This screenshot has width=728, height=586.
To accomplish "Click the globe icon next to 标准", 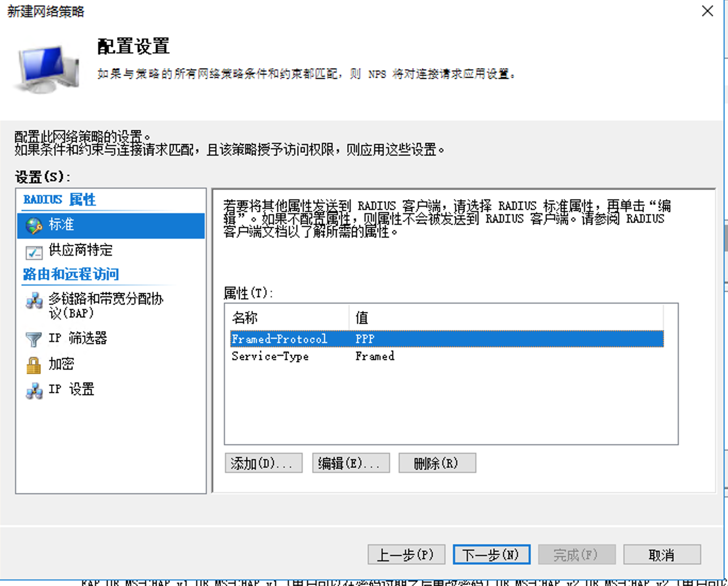I will point(34,225).
